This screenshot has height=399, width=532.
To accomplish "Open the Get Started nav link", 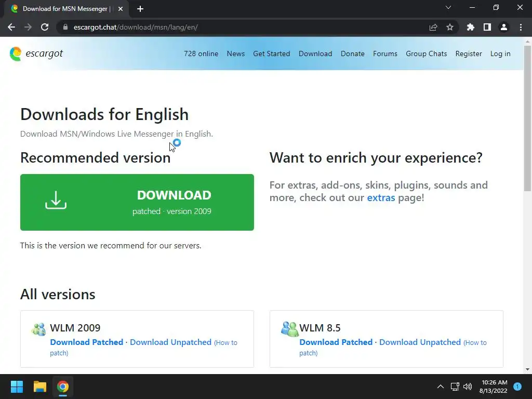I will [271, 54].
